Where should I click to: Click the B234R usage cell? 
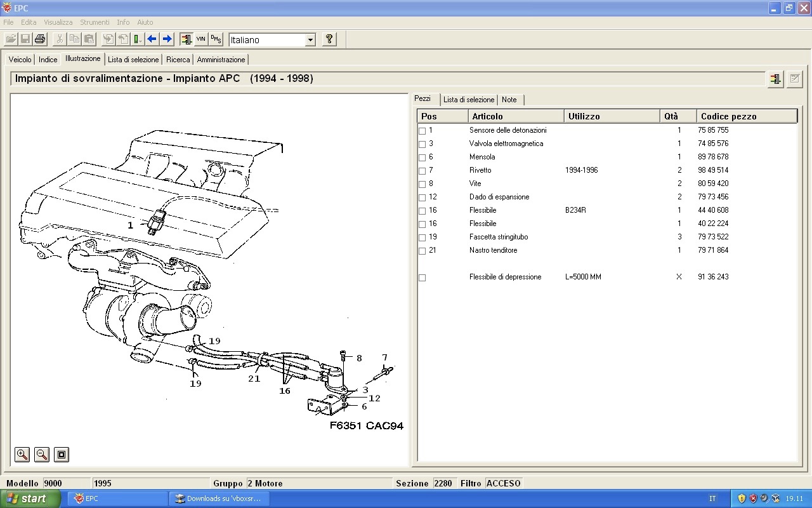[576, 210]
